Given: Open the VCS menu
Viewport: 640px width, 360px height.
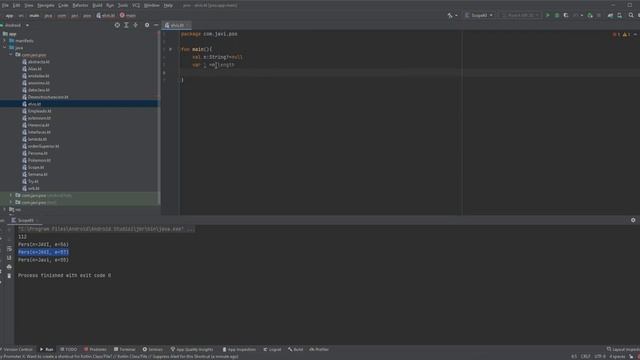Looking at the screenshot, I should click(x=136, y=5).
